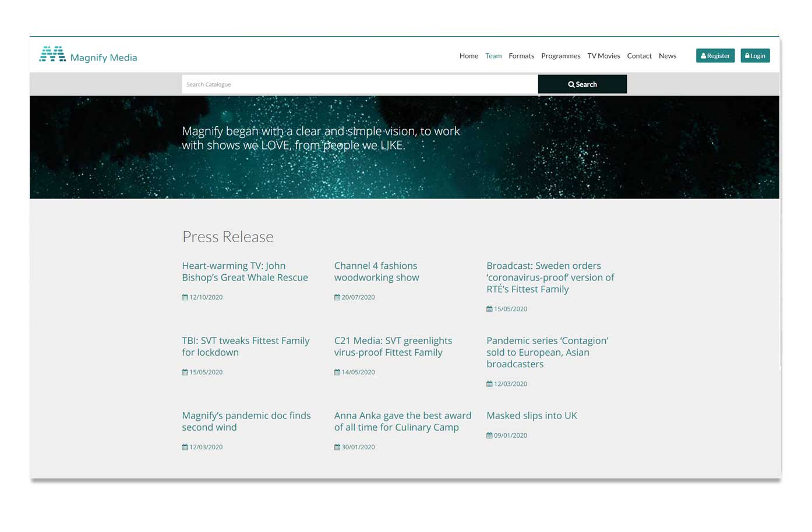Open Channel 4 fashions woodworking show article
This screenshot has height=532, width=812.
(376, 271)
